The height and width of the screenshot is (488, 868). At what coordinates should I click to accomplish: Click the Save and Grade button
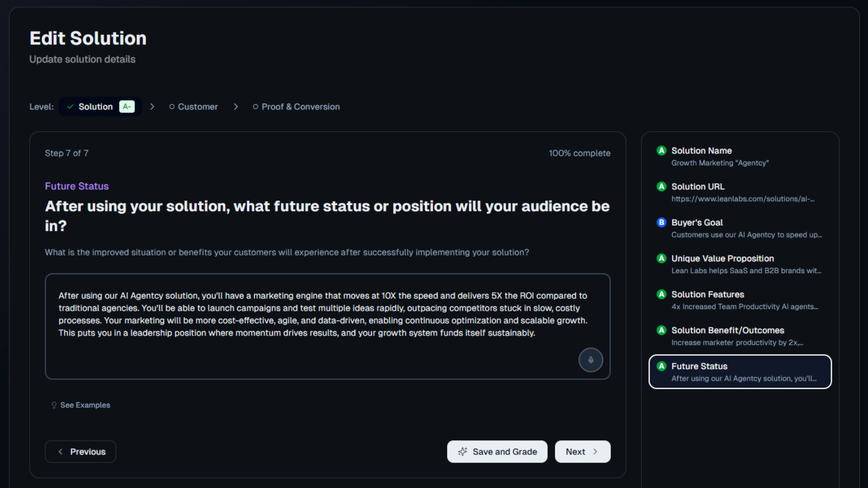497,452
